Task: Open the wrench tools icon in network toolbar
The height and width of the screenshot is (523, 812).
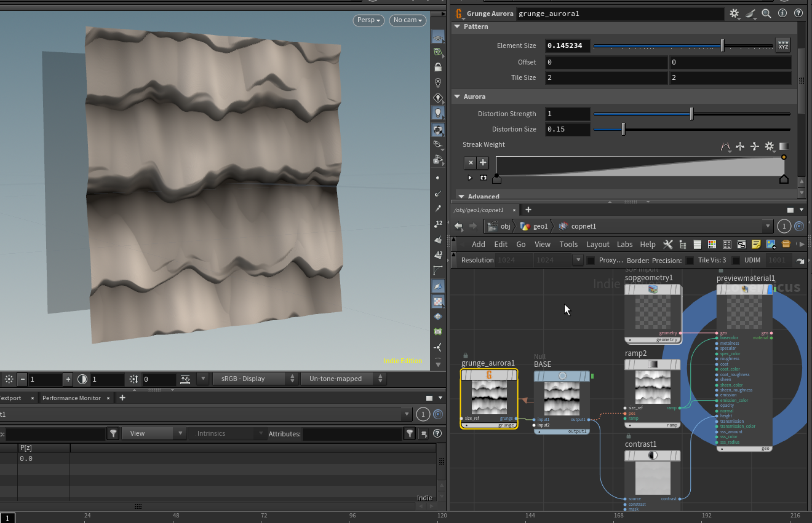Action: (667, 244)
